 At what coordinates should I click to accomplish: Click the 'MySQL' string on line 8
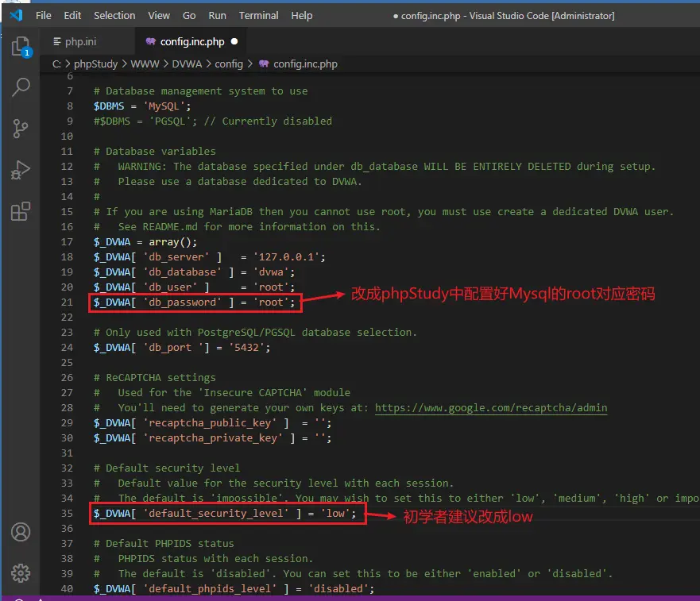164,106
